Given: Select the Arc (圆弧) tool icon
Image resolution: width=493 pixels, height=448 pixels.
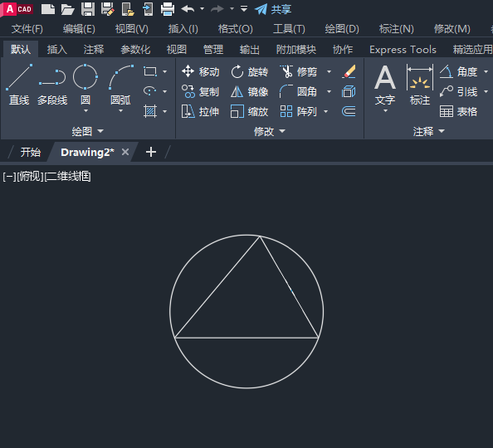Looking at the screenshot, I should tap(121, 77).
